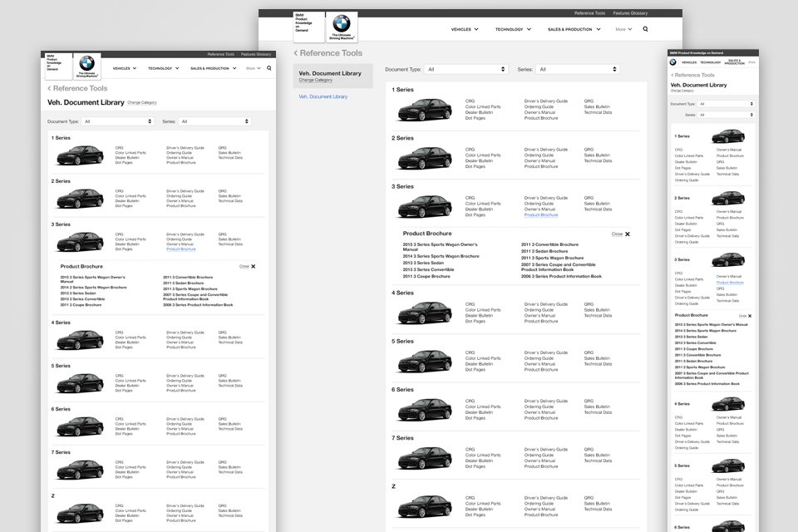Open the VEHICLES menu in the desktop mockup
This screenshot has height=532, width=798.
click(465, 30)
